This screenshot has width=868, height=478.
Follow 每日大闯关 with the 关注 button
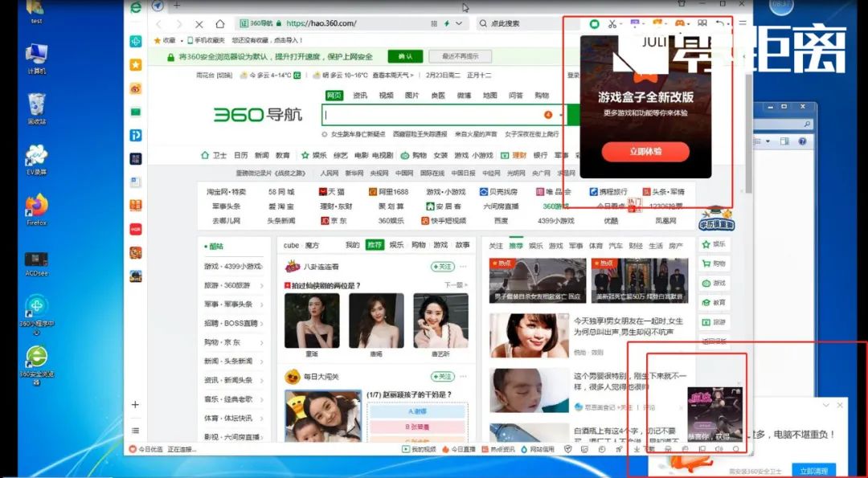point(442,376)
